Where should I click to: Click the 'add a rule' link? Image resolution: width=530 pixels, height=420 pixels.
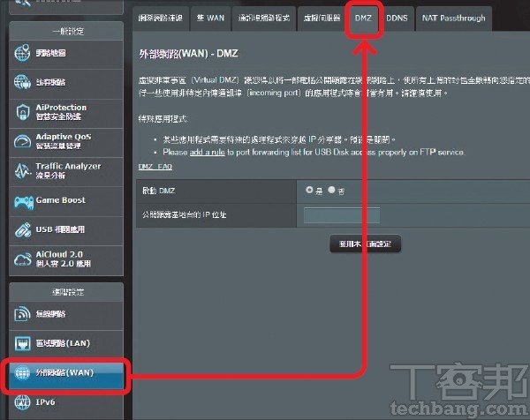tap(206, 153)
